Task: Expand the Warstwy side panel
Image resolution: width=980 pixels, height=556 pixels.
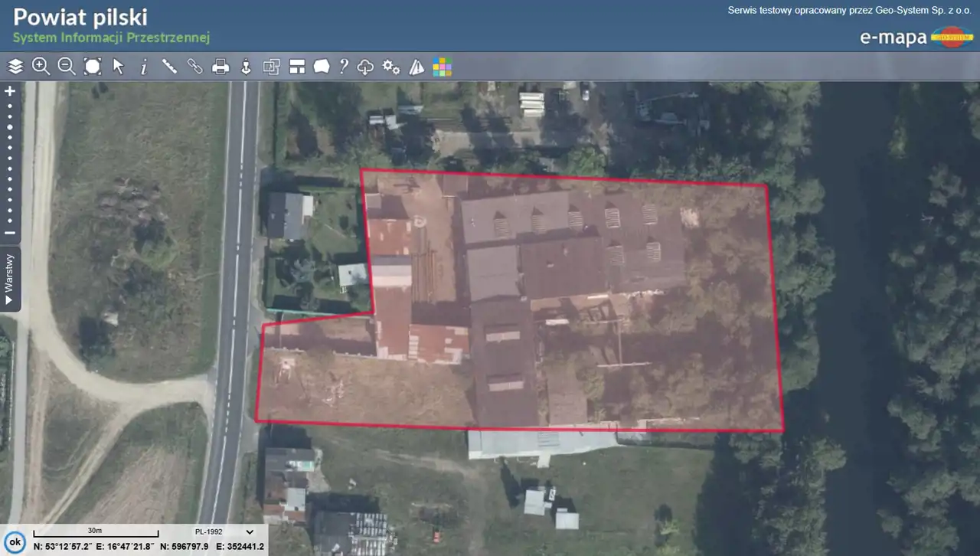Action: (10, 279)
